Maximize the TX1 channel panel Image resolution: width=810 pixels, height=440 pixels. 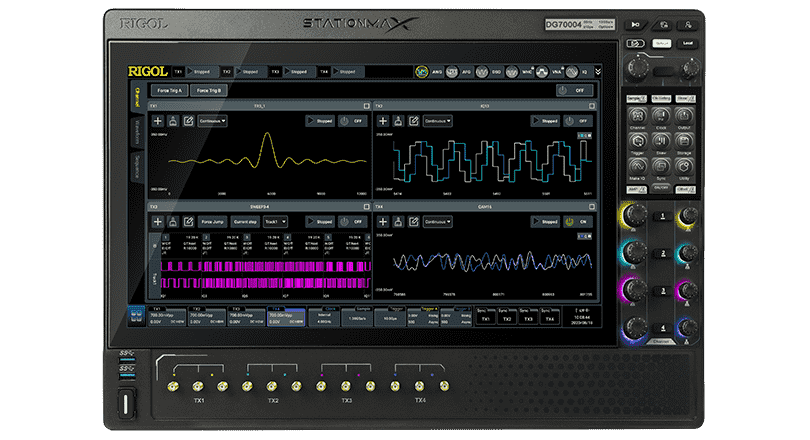pyautogui.click(x=366, y=105)
